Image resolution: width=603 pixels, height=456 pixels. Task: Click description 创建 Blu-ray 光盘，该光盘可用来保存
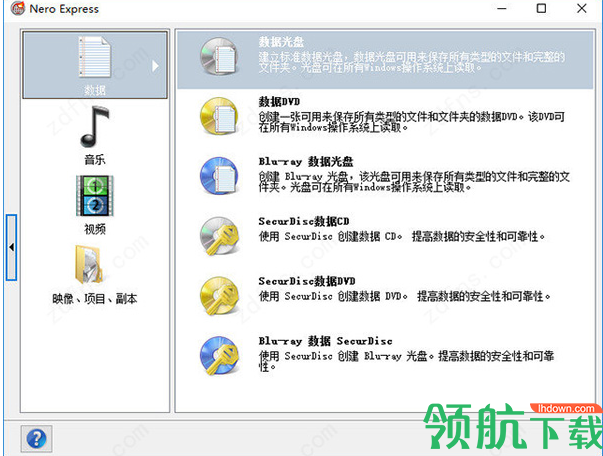click(414, 181)
